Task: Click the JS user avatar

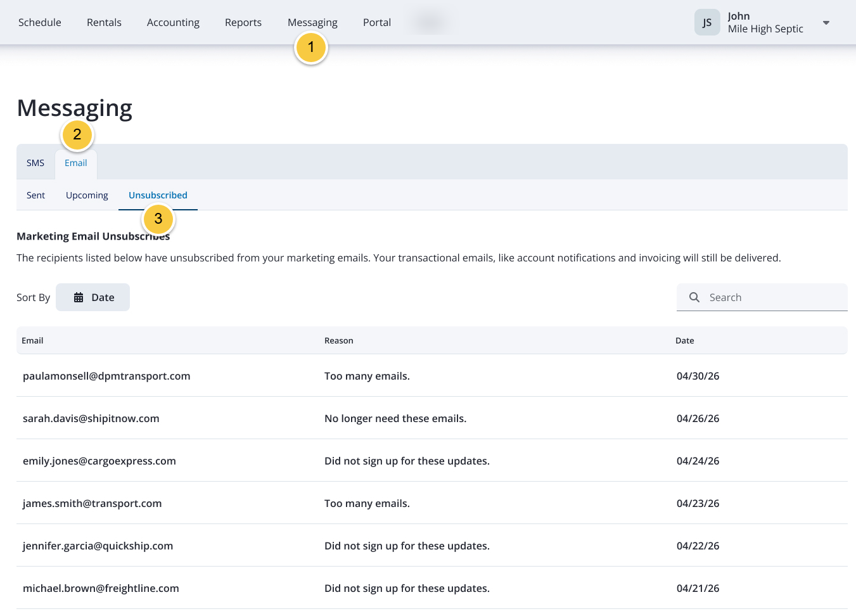Action: (707, 22)
